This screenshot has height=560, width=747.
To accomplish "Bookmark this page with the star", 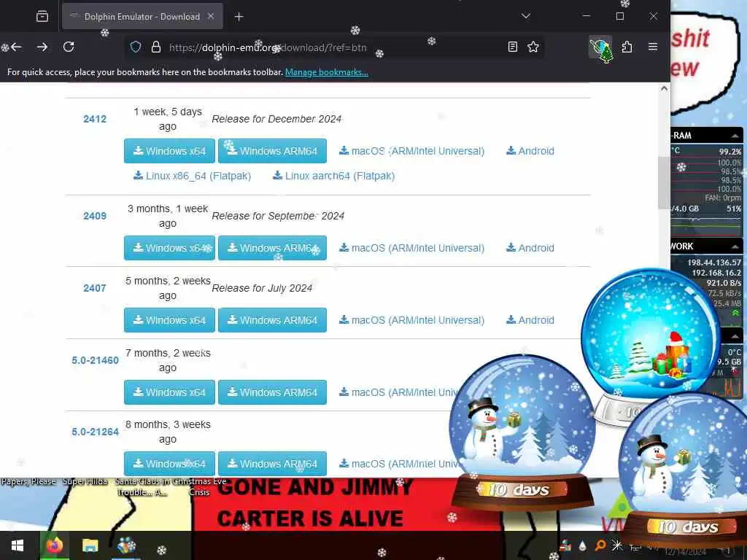I will 533,47.
